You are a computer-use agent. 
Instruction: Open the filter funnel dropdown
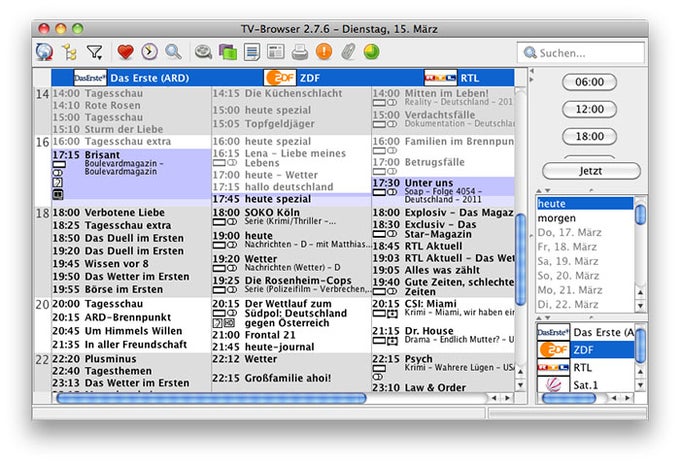click(94, 52)
